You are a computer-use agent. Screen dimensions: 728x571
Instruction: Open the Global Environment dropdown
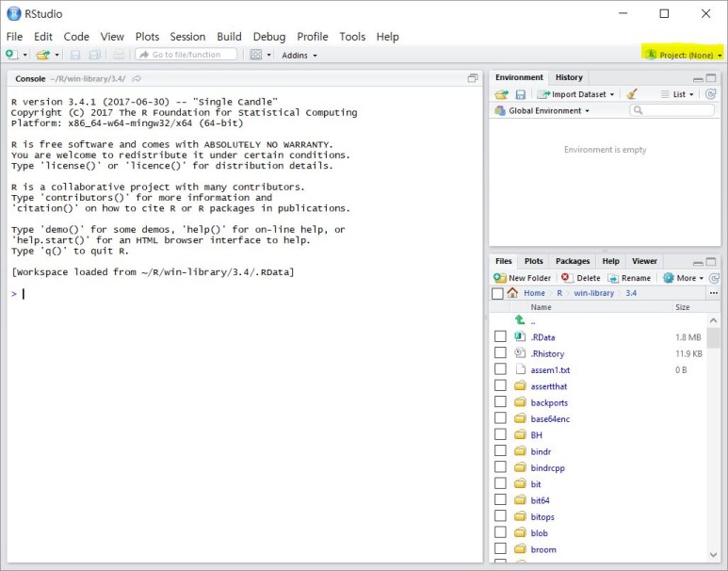tap(542, 110)
